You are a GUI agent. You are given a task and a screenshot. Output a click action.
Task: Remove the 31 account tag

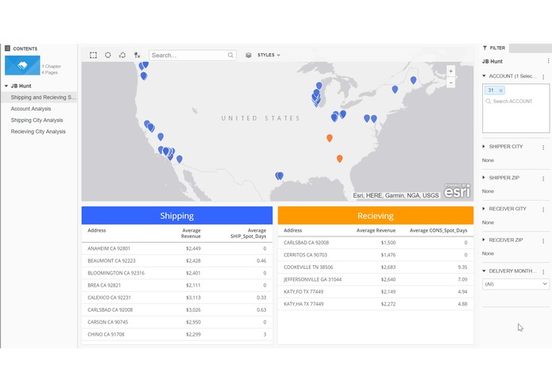[500, 90]
